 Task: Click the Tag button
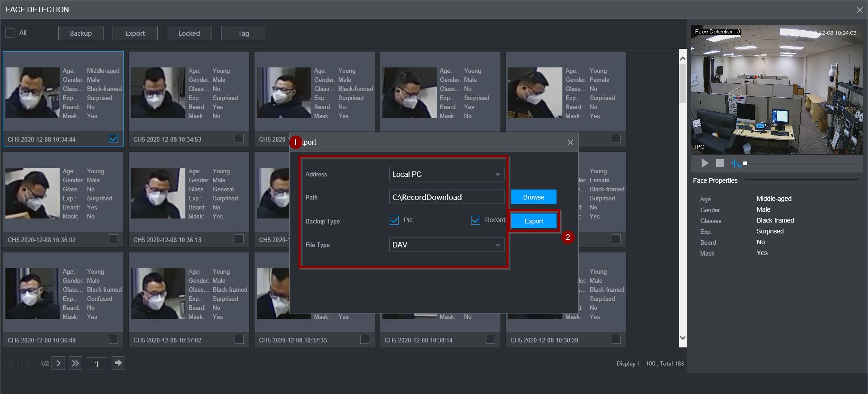click(244, 33)
